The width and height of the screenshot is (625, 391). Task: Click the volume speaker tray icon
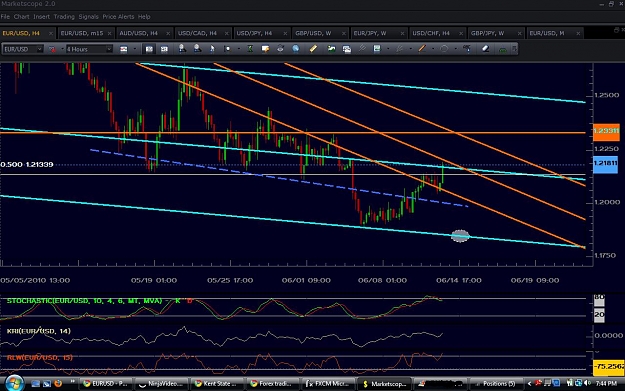pos(587,383)
